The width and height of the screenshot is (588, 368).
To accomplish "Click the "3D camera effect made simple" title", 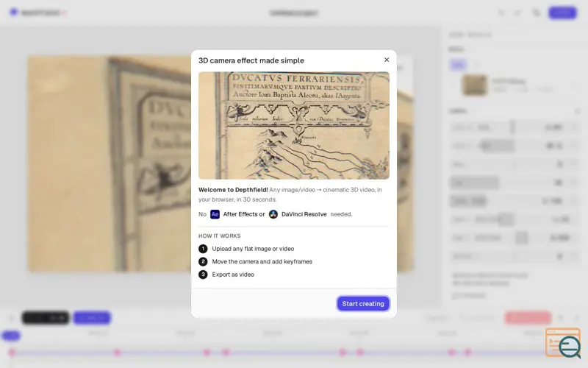I will (x=251, y=60).
